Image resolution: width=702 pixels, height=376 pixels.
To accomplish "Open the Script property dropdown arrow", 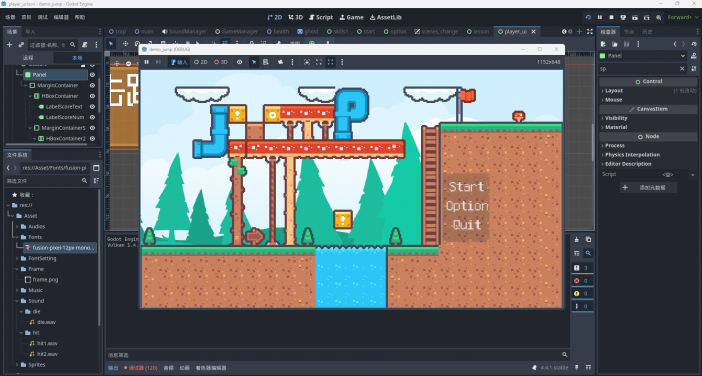I will [x=693, y=175].
